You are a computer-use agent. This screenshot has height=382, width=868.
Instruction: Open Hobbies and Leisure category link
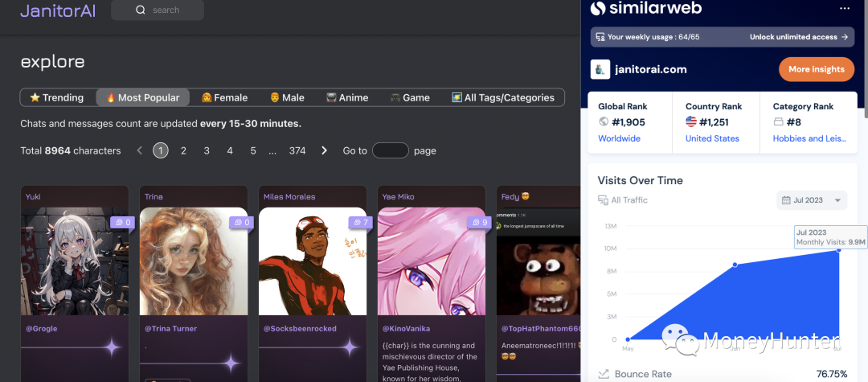pyautogui.click(x=810, y=138)
